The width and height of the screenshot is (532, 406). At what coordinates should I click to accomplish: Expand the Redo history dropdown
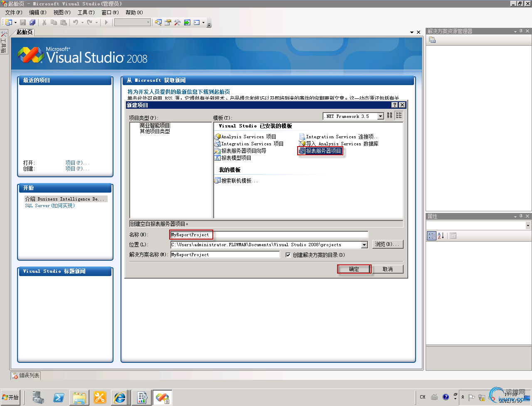click(96, 22)
